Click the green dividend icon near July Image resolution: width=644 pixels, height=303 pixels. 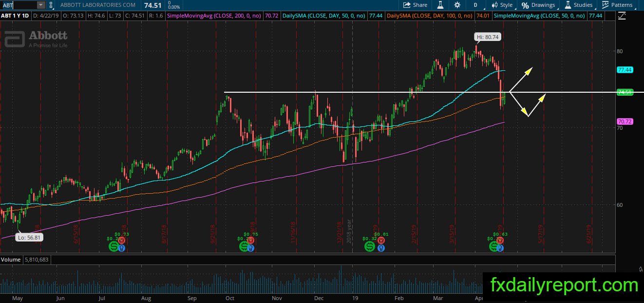coord(114,247)
